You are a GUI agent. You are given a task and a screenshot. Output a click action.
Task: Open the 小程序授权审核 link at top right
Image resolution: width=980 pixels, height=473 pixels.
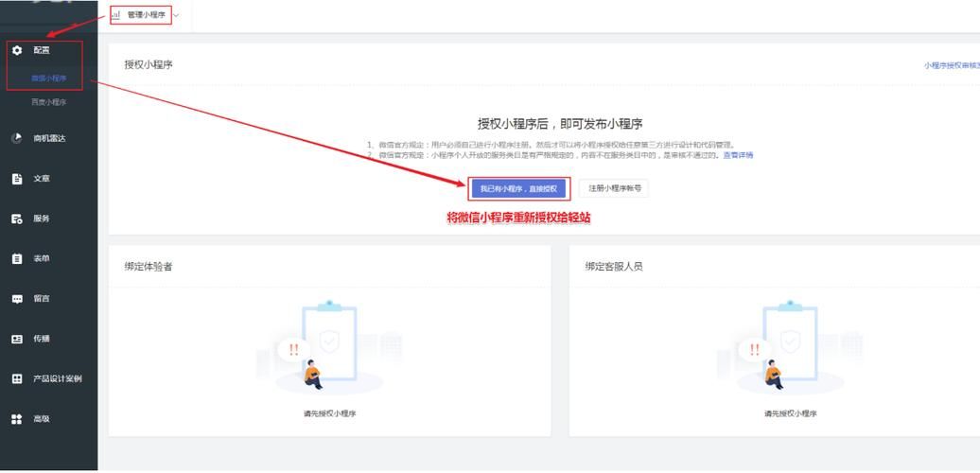pos(952,65)
